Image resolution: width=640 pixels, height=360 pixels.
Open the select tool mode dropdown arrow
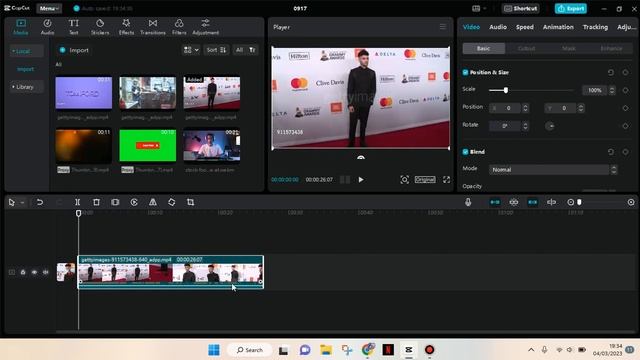[x=22, y=202]
